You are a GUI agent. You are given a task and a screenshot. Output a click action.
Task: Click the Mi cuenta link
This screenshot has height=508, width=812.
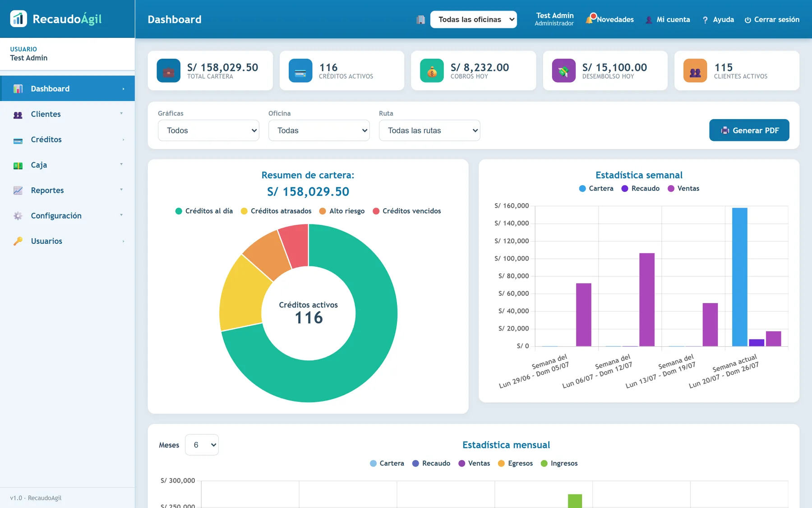pyautogui.click(x=668, y=19)
